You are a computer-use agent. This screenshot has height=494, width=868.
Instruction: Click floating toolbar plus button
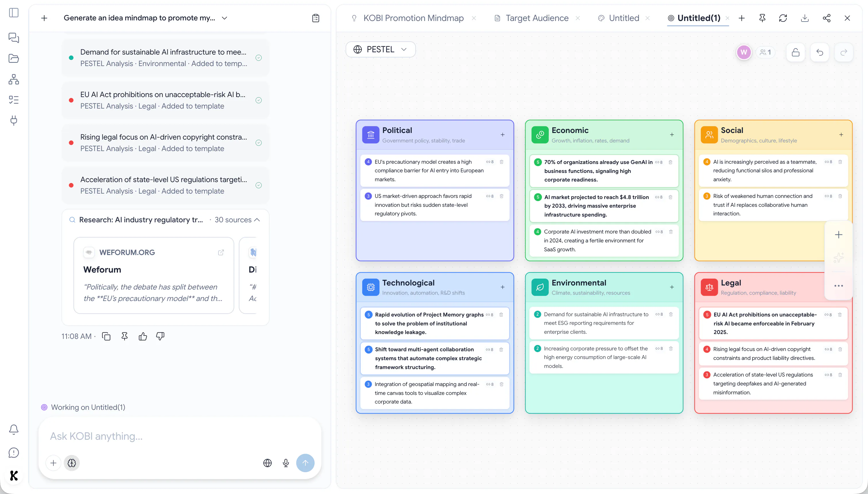point(838,234)
